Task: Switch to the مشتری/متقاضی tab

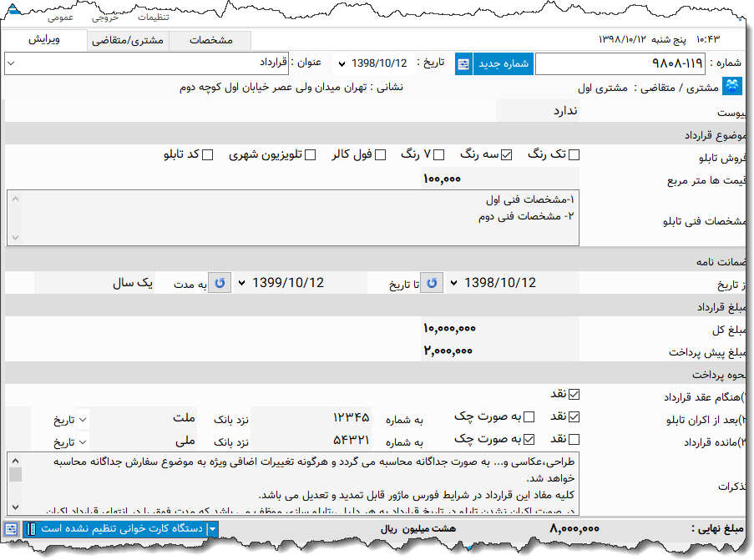Action: coord(127,40)
